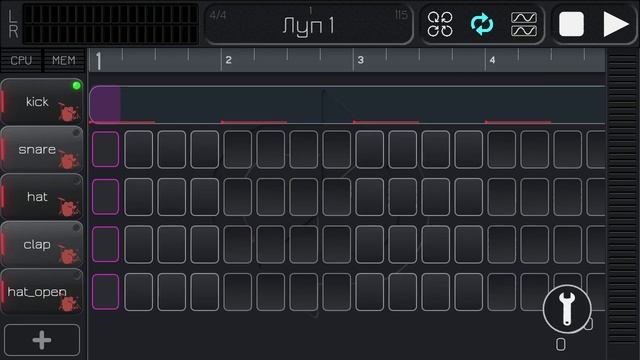This screenshot has width=640, height=360.
Task: Enable thirteenth step pad on snare row
Action: [x=502, y=149]
